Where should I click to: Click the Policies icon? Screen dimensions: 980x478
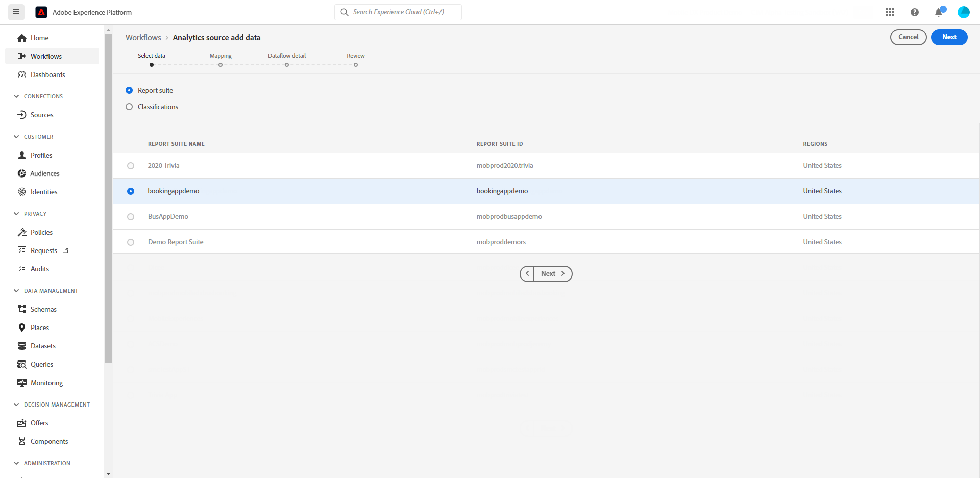pyautogui.click(x=22, y=232)
